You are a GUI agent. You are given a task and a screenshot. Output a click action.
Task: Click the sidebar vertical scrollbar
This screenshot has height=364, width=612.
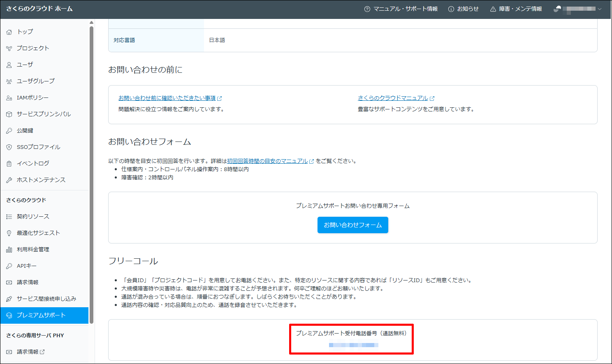[x=91, y=173]
